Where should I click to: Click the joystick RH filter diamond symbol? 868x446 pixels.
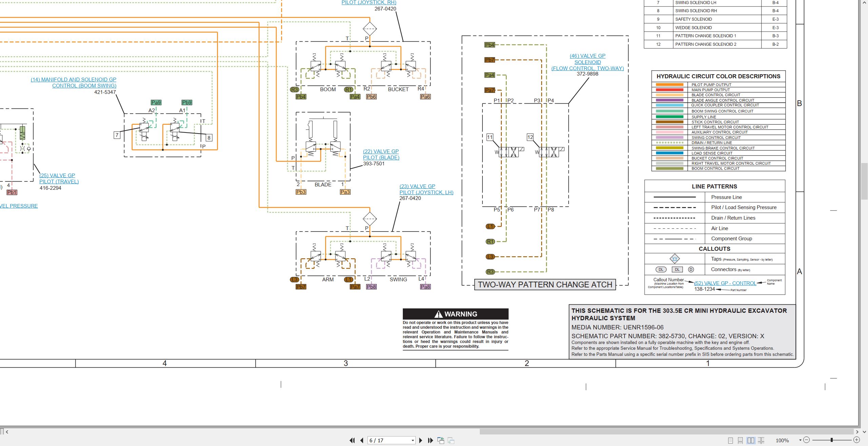coord(370,29)
